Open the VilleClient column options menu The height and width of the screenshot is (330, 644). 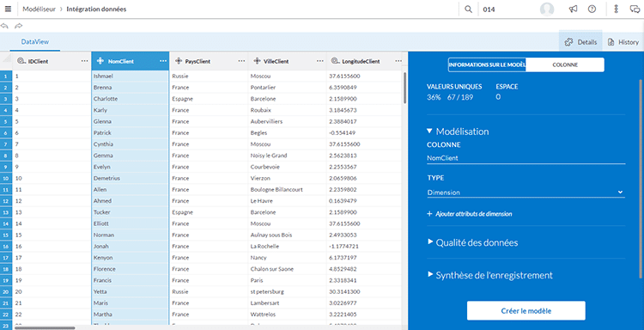320,61
